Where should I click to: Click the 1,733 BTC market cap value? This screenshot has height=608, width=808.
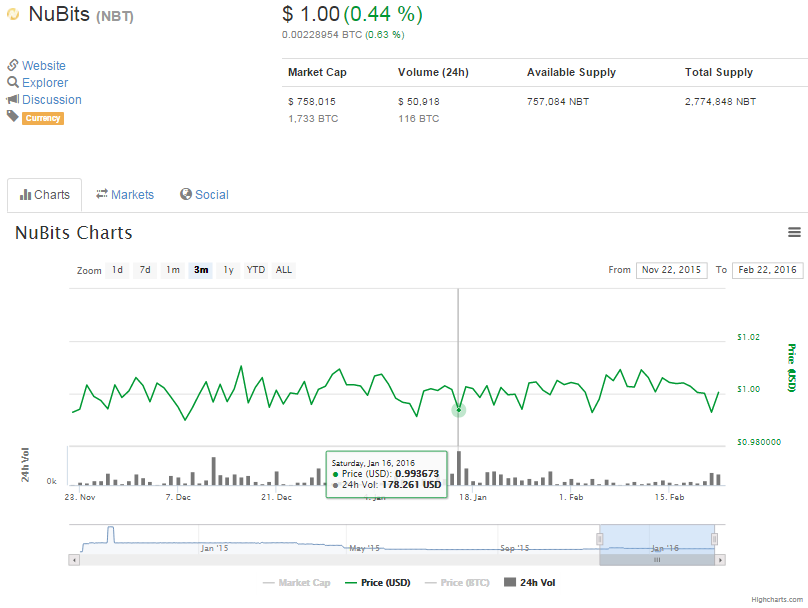coord(313,119)
